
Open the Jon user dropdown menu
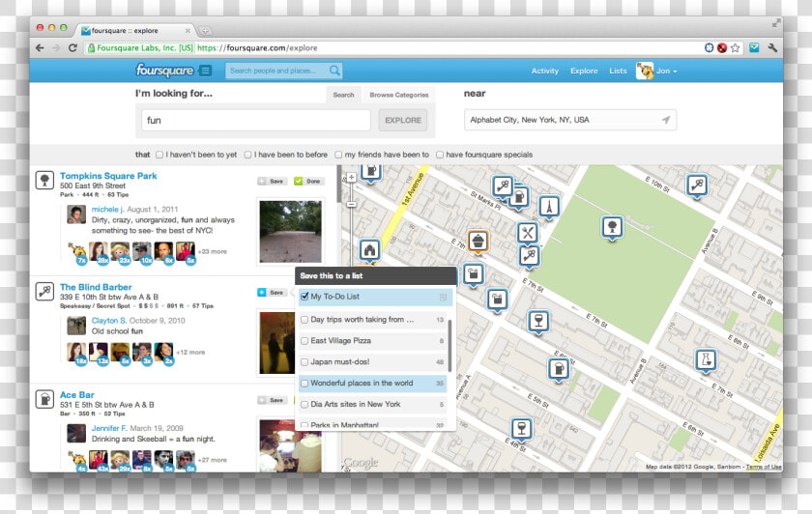pyautogui.click(x=666, y=71)
